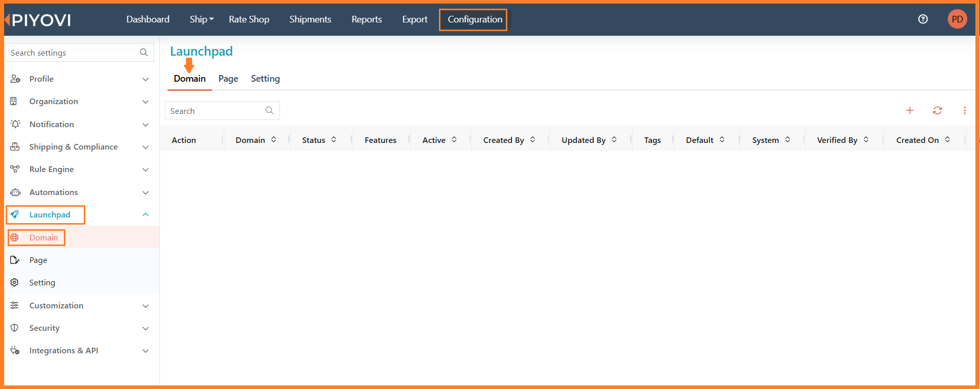The width and height of the screenshot is (980, 389).
Task: Select the Domain tab
Action: click(190, 79)
